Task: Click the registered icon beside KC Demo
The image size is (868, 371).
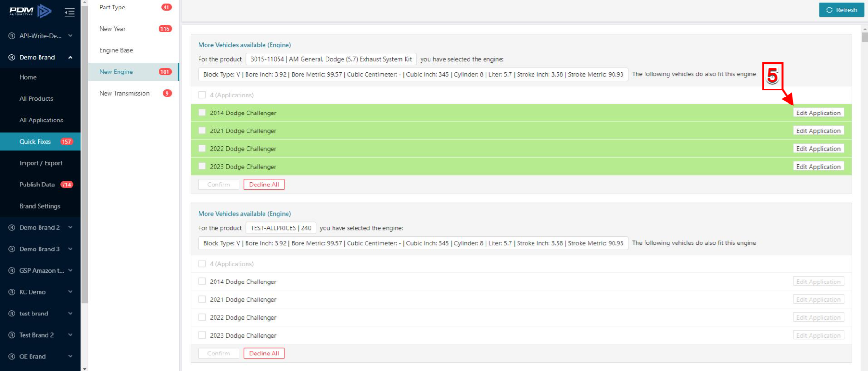Action: 12,292
